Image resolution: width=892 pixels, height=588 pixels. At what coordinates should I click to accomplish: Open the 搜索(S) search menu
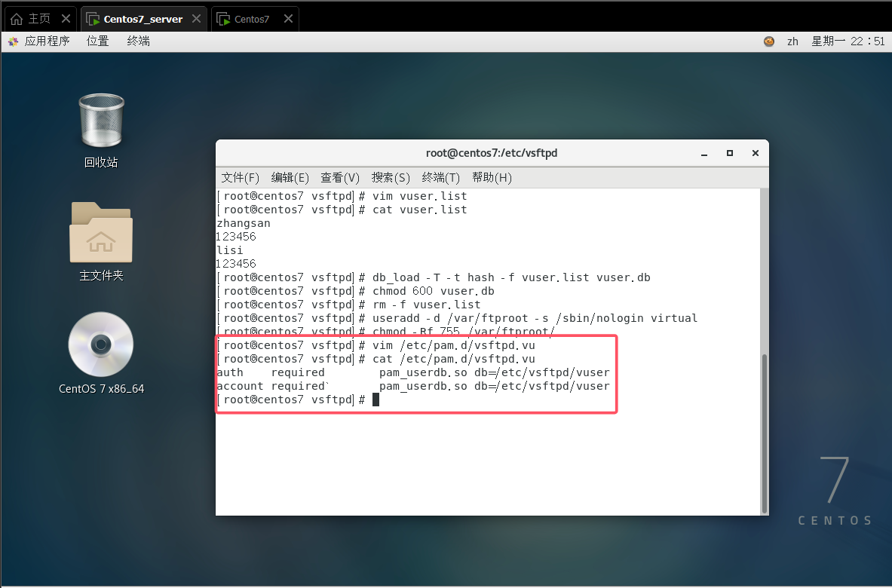click(x=391, y=177)
